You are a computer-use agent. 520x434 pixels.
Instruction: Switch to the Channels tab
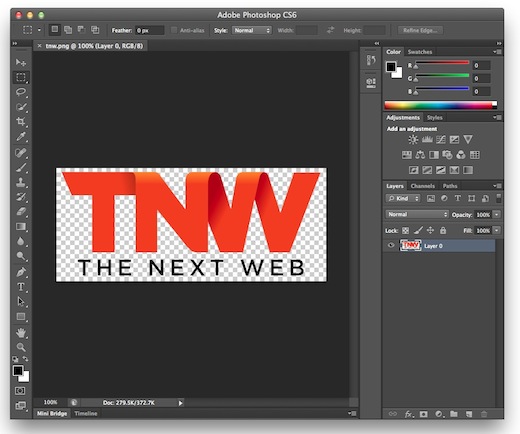coord(423,186)
